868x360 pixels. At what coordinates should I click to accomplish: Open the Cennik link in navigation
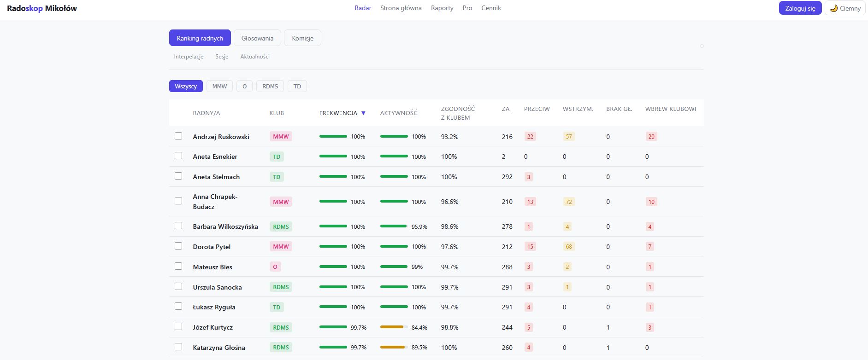[491, 8]
